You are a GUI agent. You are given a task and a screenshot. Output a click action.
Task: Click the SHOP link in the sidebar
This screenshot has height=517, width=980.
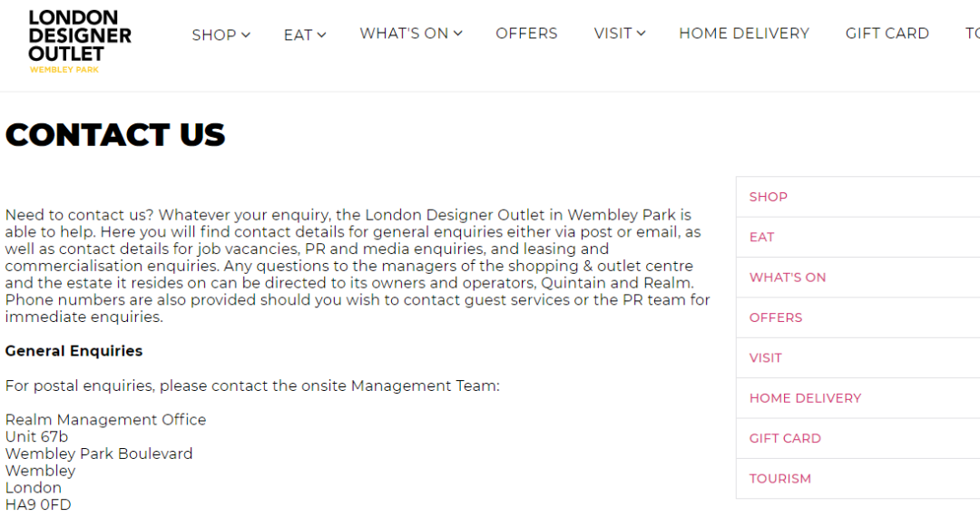769,197
